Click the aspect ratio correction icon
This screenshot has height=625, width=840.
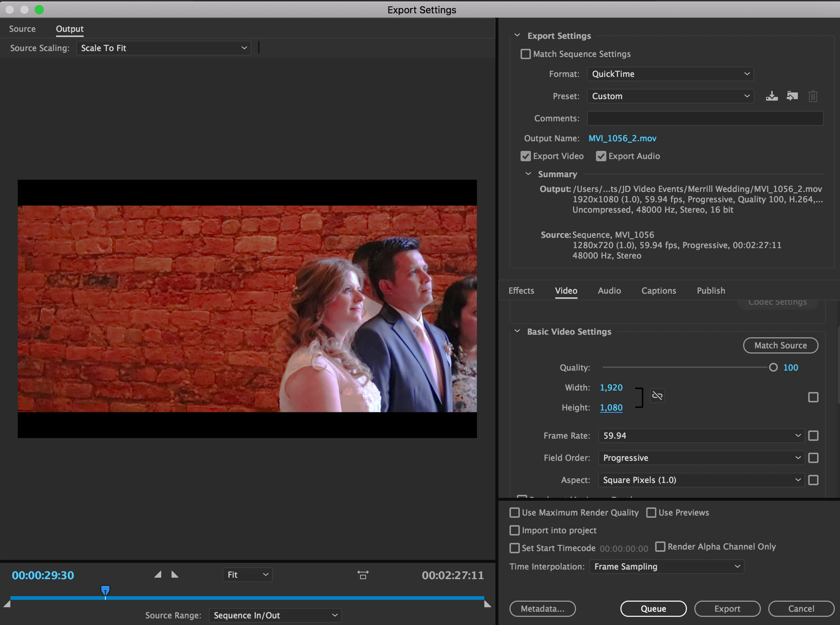click(x=363, y=575)
